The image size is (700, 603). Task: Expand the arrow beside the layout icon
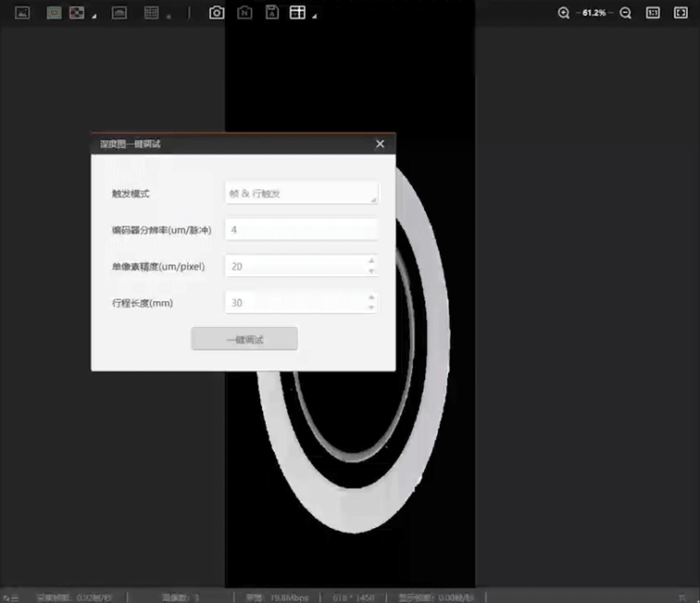(x=315, y=17)
